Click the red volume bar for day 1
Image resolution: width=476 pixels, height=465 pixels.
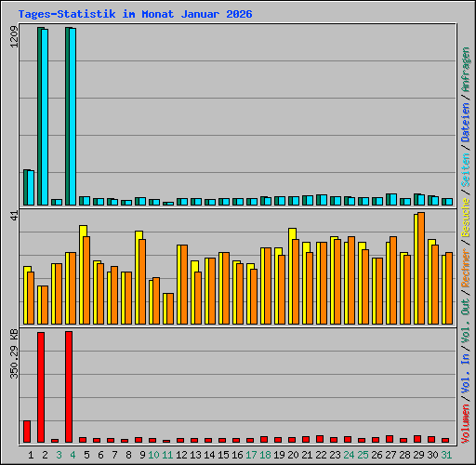27,432
